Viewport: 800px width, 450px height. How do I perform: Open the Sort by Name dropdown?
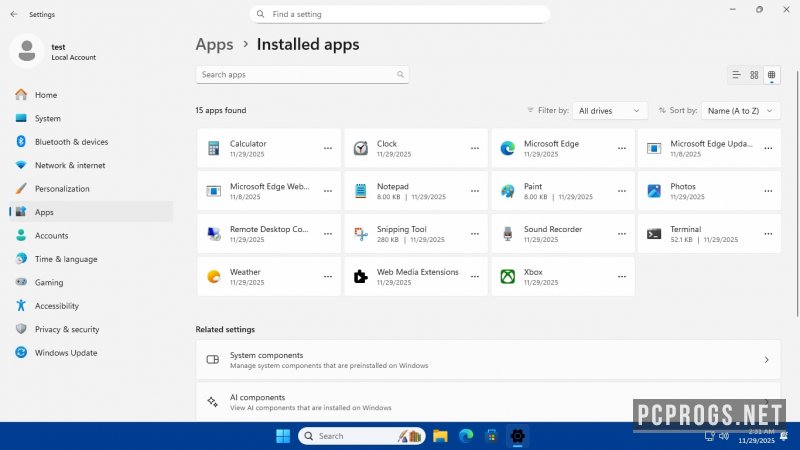click(x=740, y=111)
